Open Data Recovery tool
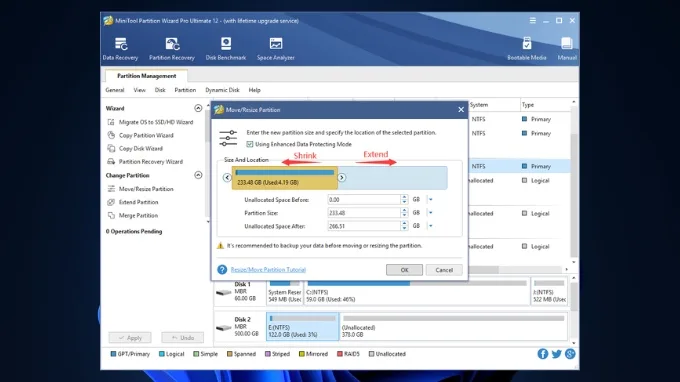 tap(120, 49)
